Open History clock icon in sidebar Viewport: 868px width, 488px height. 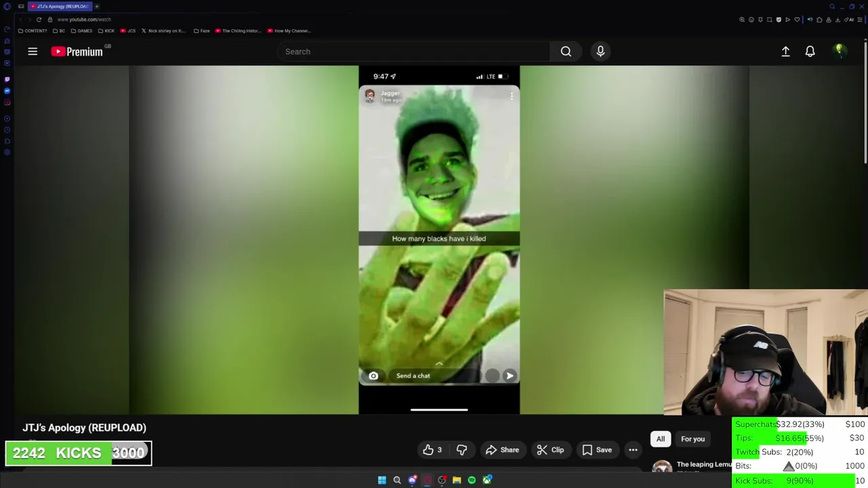click(x=7, y=129)
